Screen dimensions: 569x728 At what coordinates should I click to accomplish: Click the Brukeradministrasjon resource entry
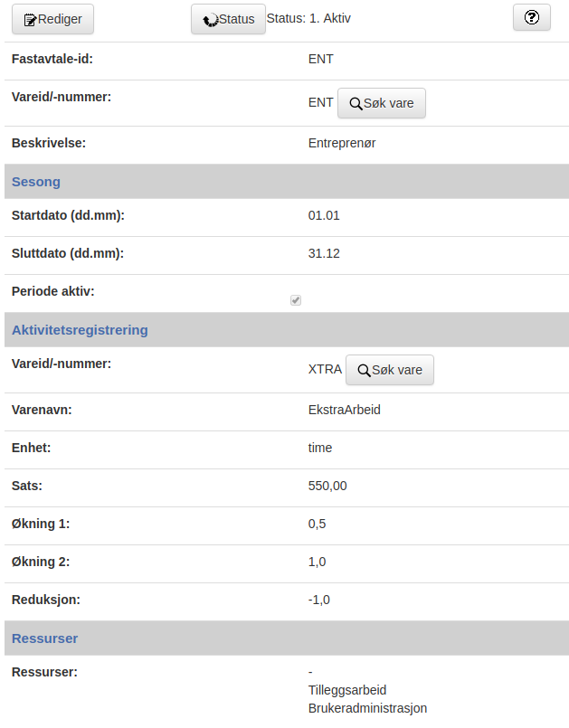click(x=367, y=708)
